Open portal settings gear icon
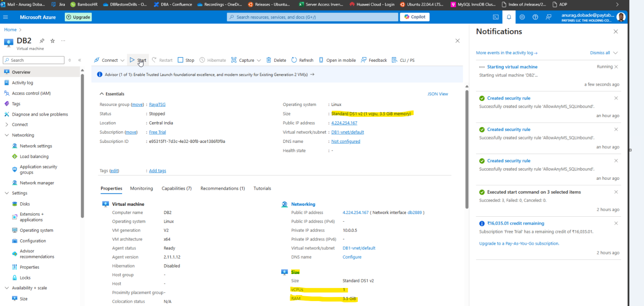Image resolution: width=644 pixels, height=306 pixels. pyautogui.click(x=522, y=17)
